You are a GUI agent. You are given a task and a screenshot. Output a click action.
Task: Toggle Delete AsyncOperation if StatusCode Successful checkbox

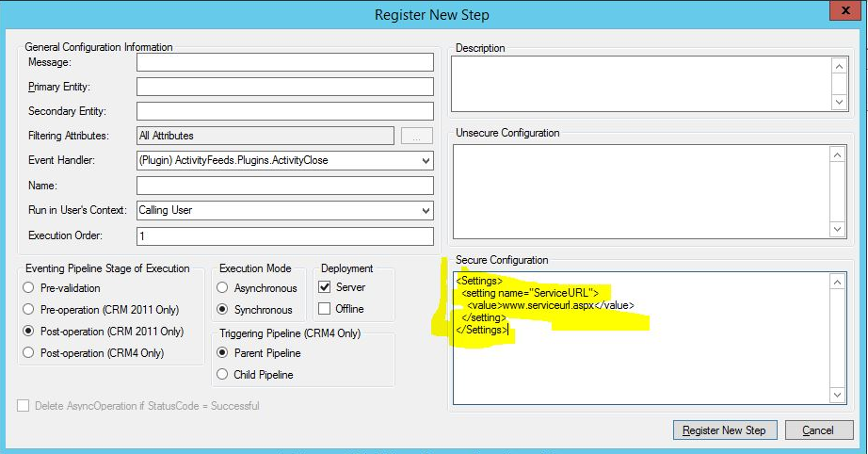24,406
